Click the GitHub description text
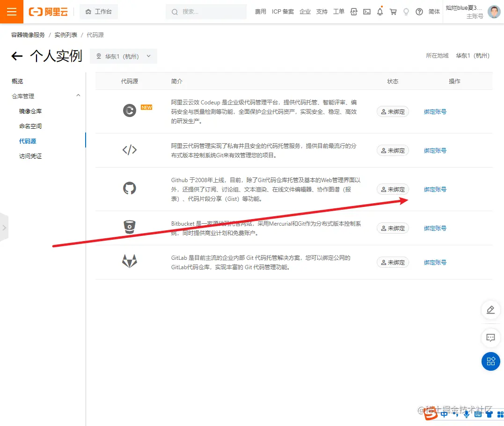 coord(265,190)
